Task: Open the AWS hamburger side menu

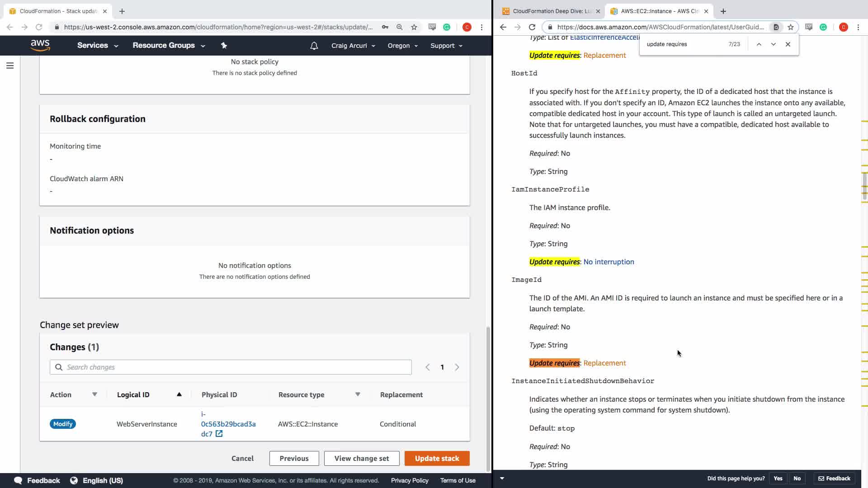Action: click(10, 66)
